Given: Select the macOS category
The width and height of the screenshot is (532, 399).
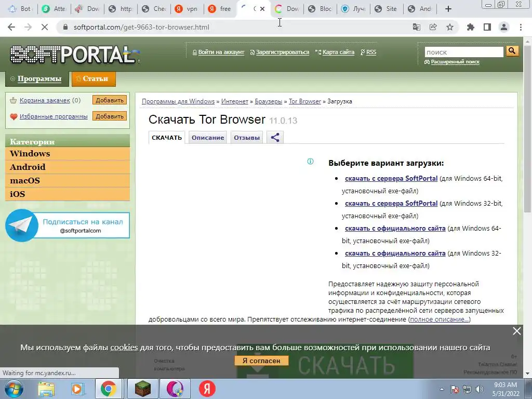Looking at the screenshot, I should (x=68, y=181).
